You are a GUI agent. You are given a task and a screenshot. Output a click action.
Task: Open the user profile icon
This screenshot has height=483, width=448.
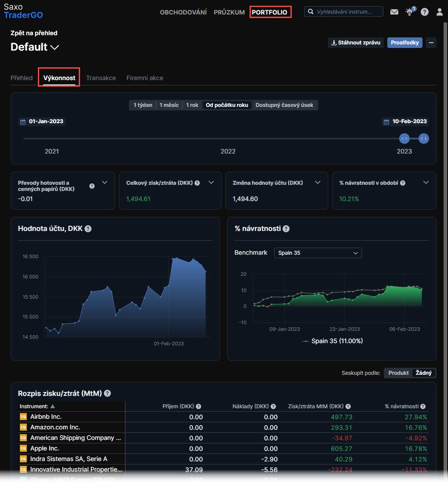click(x=439, y=12)
